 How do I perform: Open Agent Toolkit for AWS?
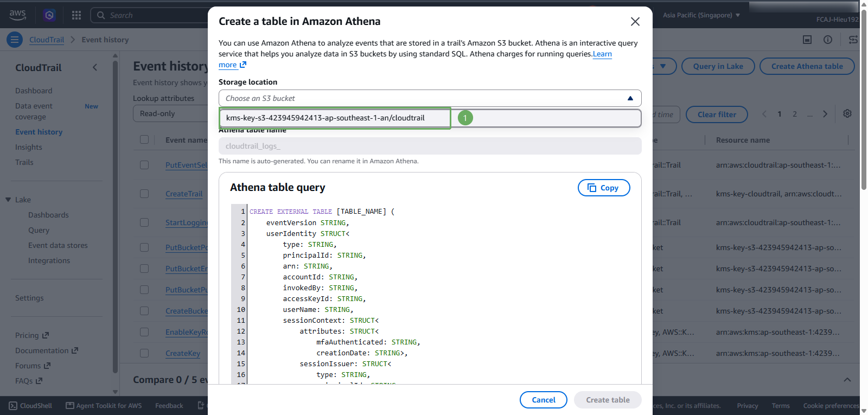(x=104, y=406)
